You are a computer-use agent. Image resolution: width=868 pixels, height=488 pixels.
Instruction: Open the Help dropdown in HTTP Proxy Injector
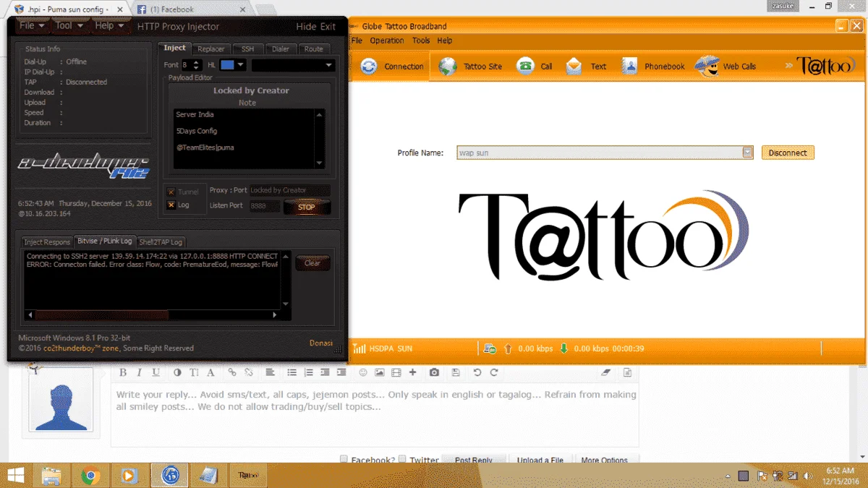click(110, 26)
